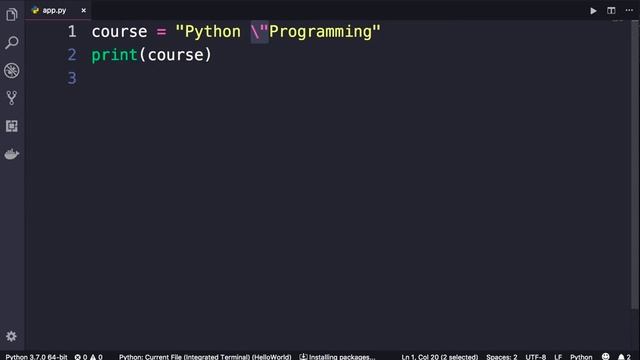
Task: Close the app.py tab
Action: (84, 10)
